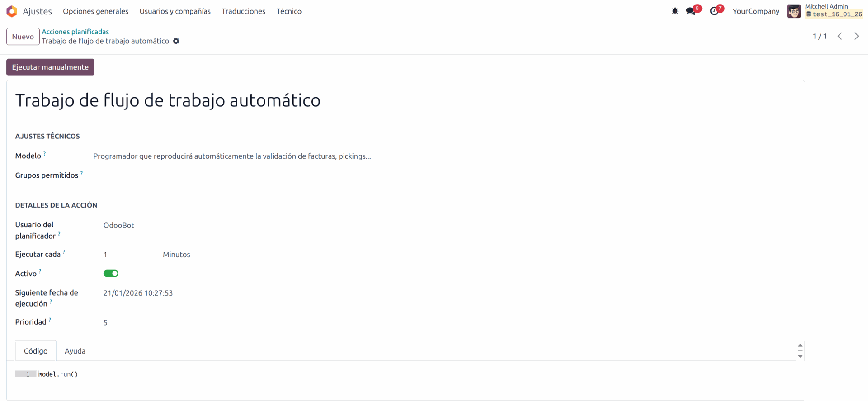Image resolution: width=868 pixels, height=401 pixels.
Task: Click the Ejecutar manualmente button
Action: (50, 67)
